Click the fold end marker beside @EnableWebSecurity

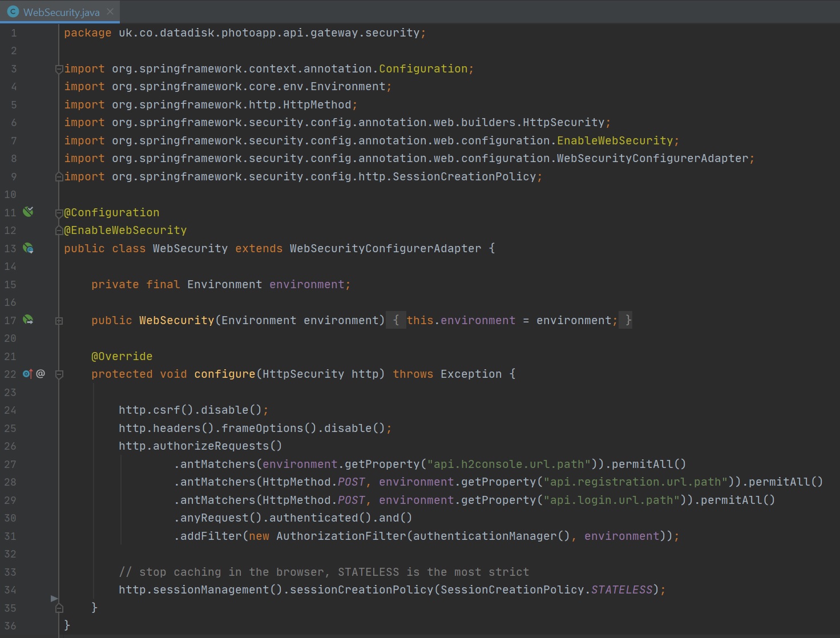point(59,231)
